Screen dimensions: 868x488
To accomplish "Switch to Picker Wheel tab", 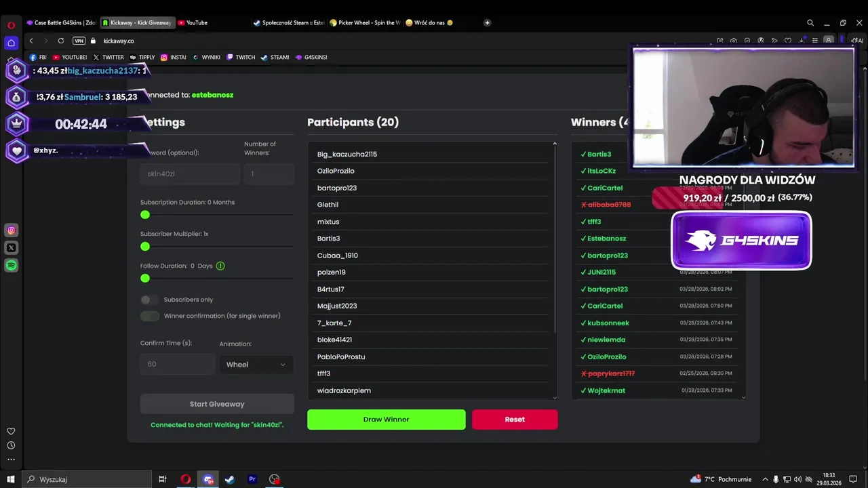I will [x=365, y=22].
